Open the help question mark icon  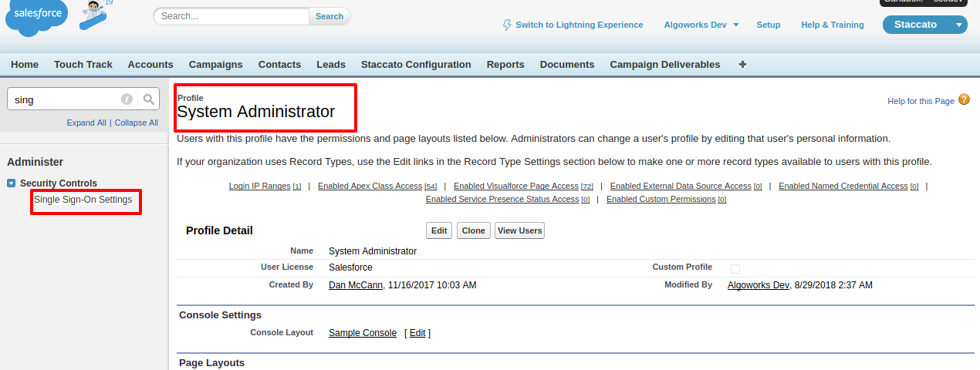964,100
